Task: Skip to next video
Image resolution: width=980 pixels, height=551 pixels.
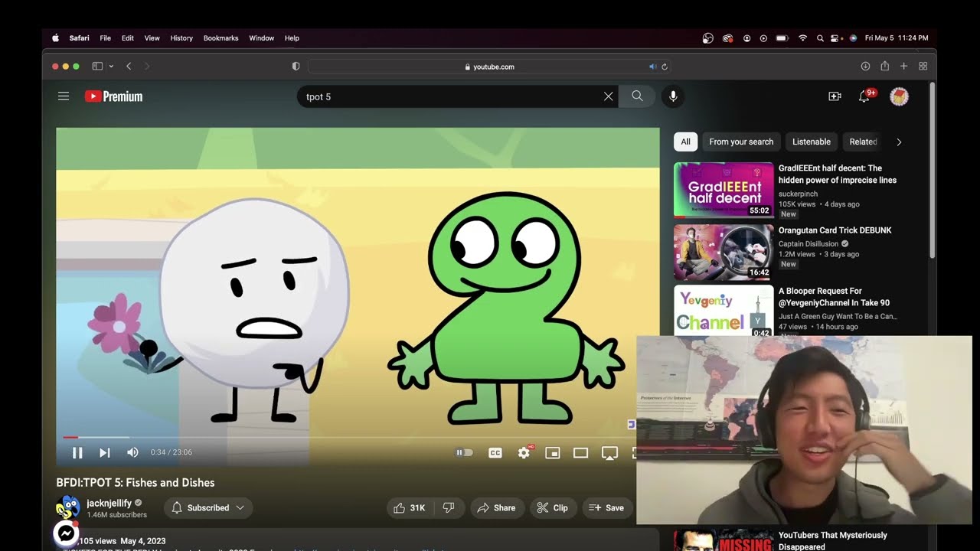Action: (x=105, y=452)
